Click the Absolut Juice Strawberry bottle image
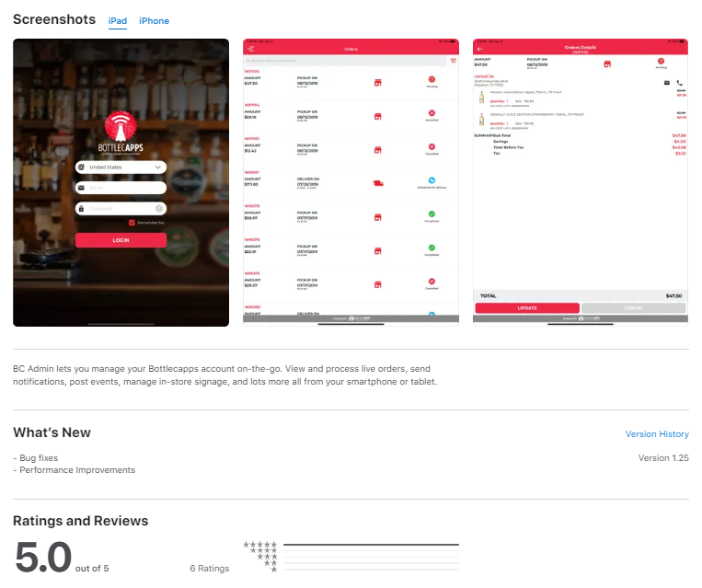Screen dimensions: 702x588 point(481,120)
